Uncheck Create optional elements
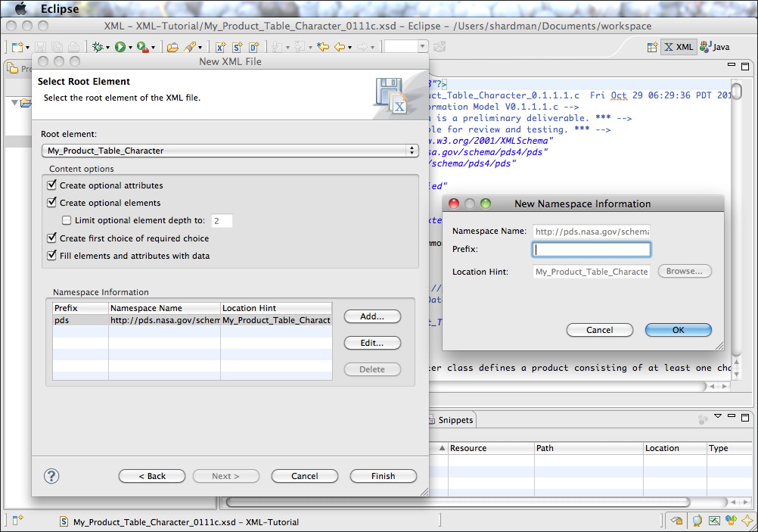Image resolution: width=758 pixels, height=532 pixels. tap(51, 202)
